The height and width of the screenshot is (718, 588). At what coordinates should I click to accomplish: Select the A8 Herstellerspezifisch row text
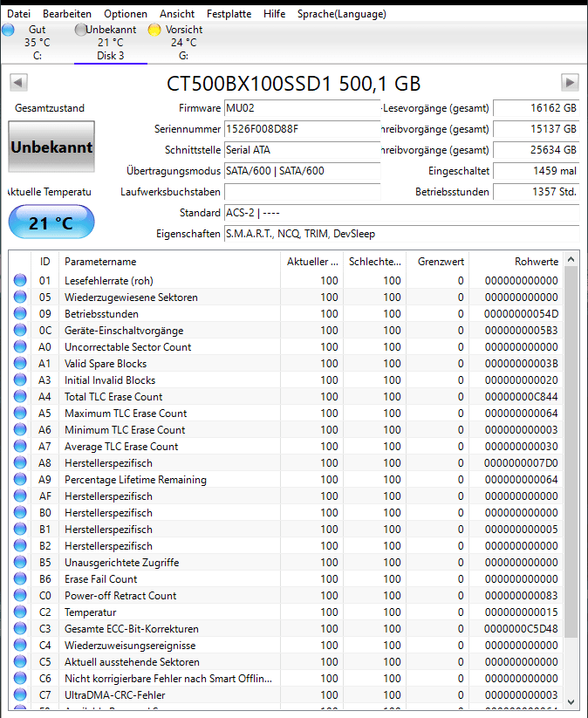pyautogui.click(x=108, y=463)
